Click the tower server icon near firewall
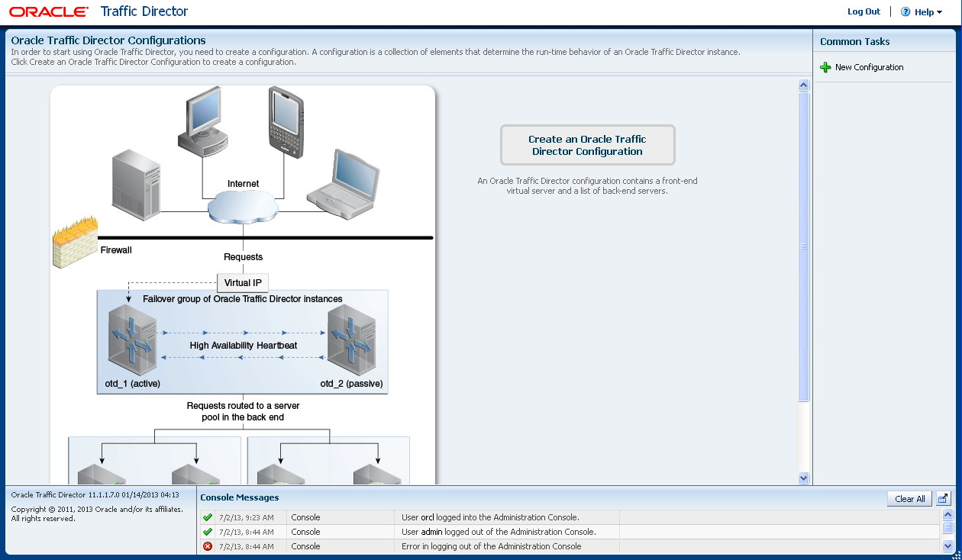The width and height of the screenshot is (962, 560). (x=136, y=185)
